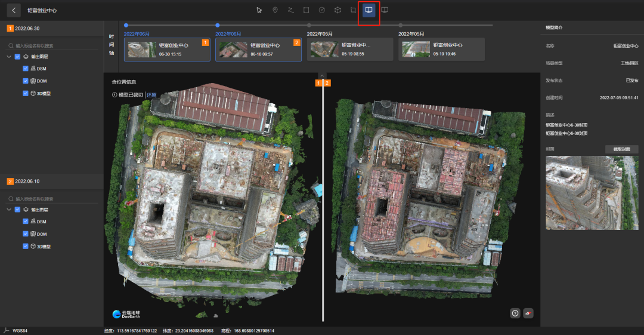
Task: Click the 截取封面 button
Action: coord(622,149)
